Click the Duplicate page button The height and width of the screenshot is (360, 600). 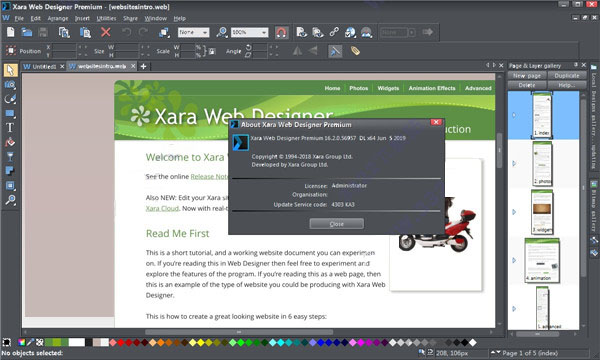coord(567,76)
